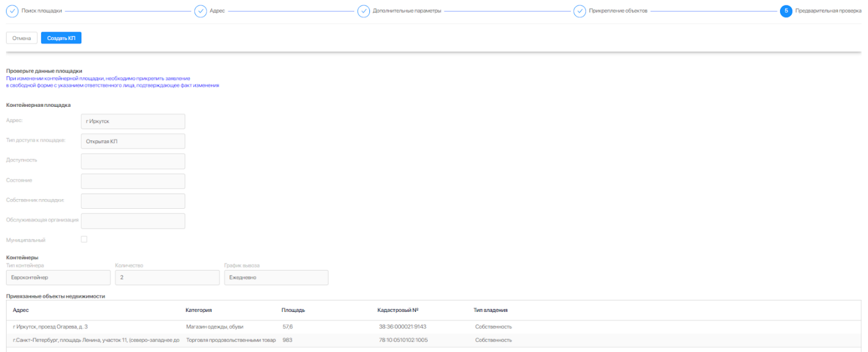Open the Тип доступа к площадке field
This screenshot has height=352, width=868.
(x=132, y=141)
